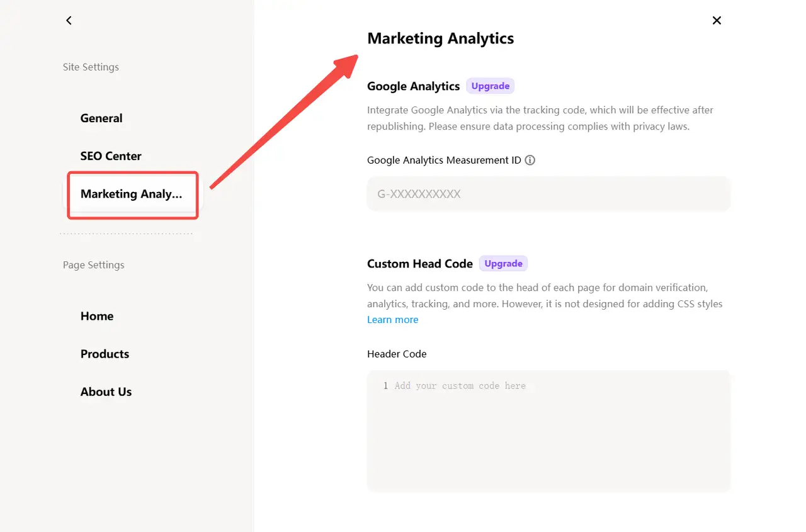The width and height of the screenshot is (806, 532).
Task: Click the Measurement ID info icon
Action: pos(530,160)
